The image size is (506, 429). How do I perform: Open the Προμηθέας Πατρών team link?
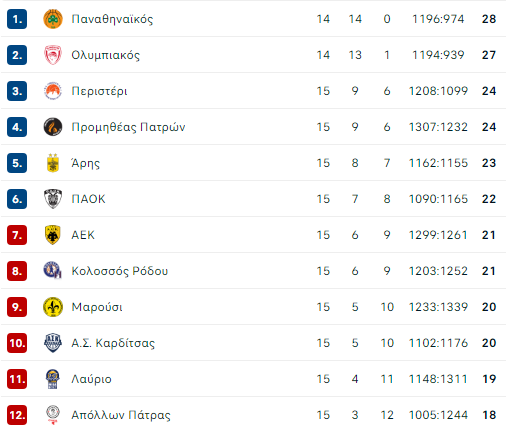(128, 127)
